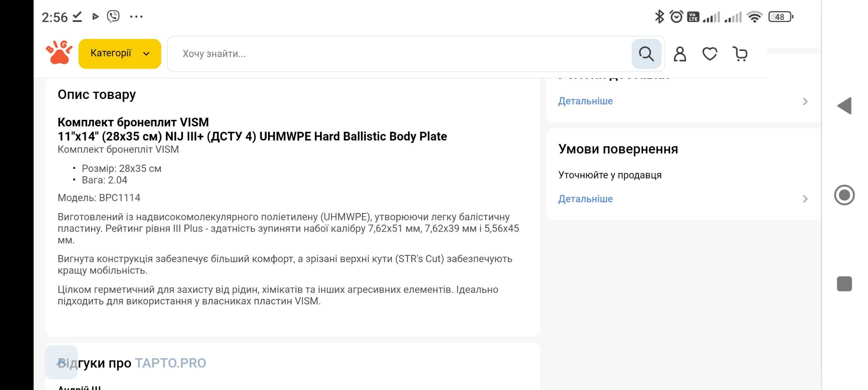
Task: Open the user account profile icon
Action: pos(680,54)
